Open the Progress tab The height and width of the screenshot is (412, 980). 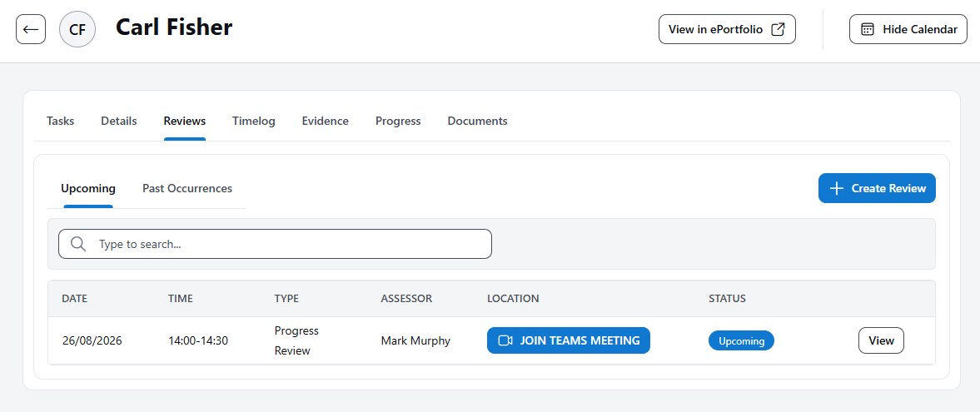coord(398,122)
